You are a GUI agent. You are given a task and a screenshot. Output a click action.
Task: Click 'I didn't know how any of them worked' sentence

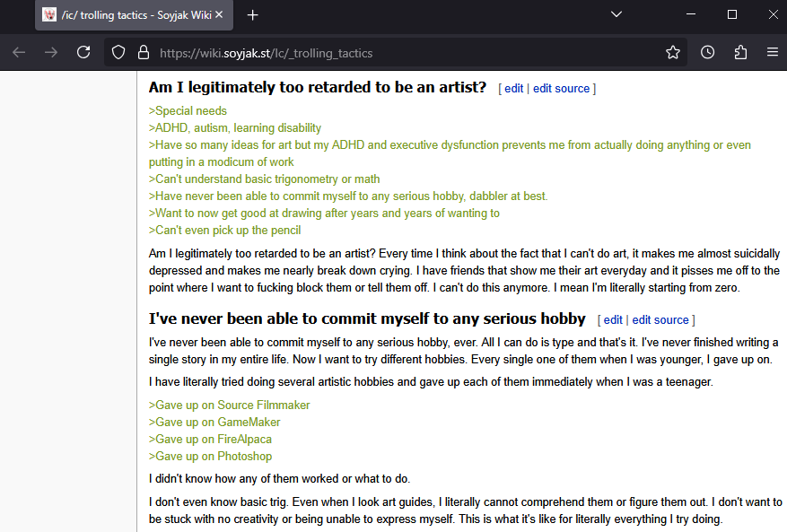279,479
